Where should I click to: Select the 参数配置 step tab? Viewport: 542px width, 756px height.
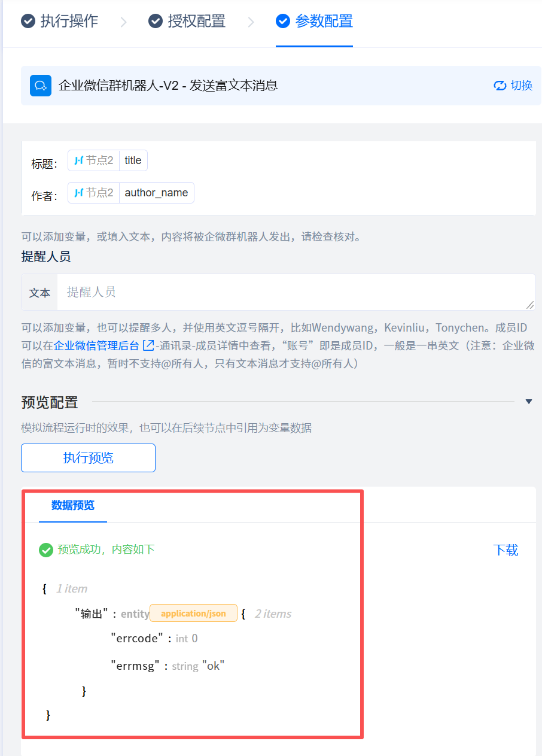(x=314, y=22)
